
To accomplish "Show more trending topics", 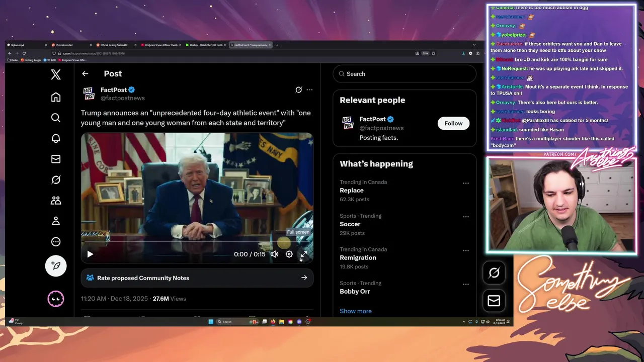I will click(x=356, y=311).
